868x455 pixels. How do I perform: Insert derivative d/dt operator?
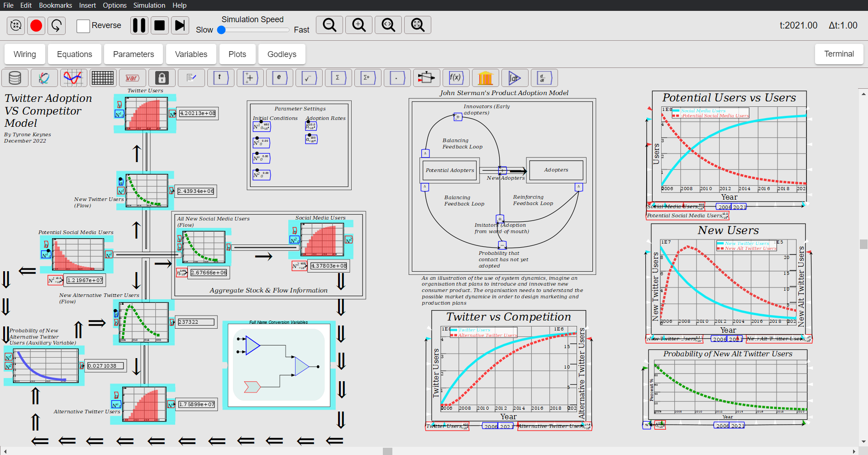(x=544, y=78)
